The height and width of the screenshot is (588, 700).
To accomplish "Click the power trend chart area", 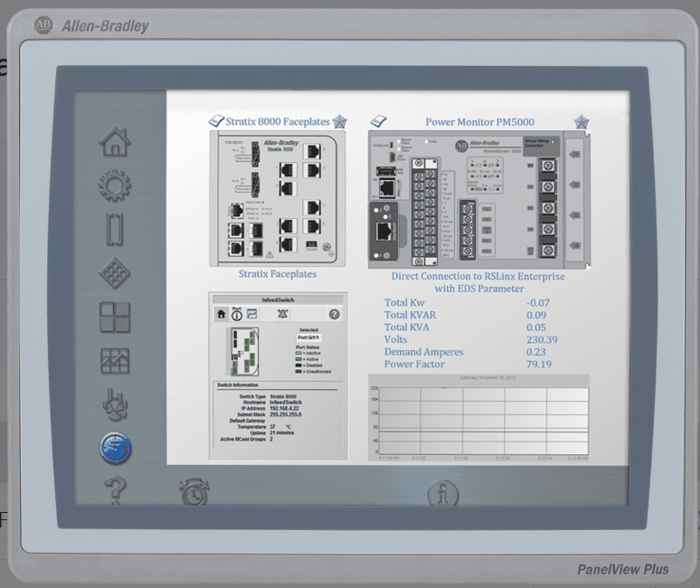I will (478, 420).
